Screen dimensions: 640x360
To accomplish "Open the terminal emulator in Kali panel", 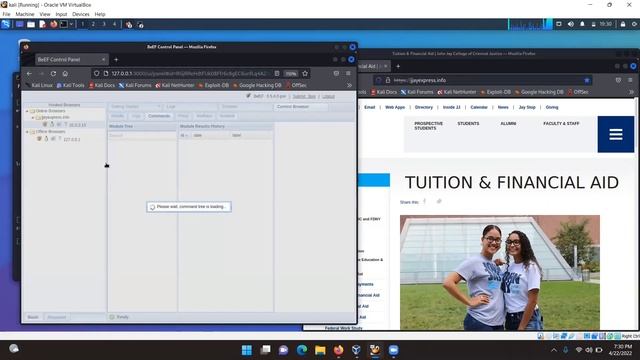I will [64, 24].
